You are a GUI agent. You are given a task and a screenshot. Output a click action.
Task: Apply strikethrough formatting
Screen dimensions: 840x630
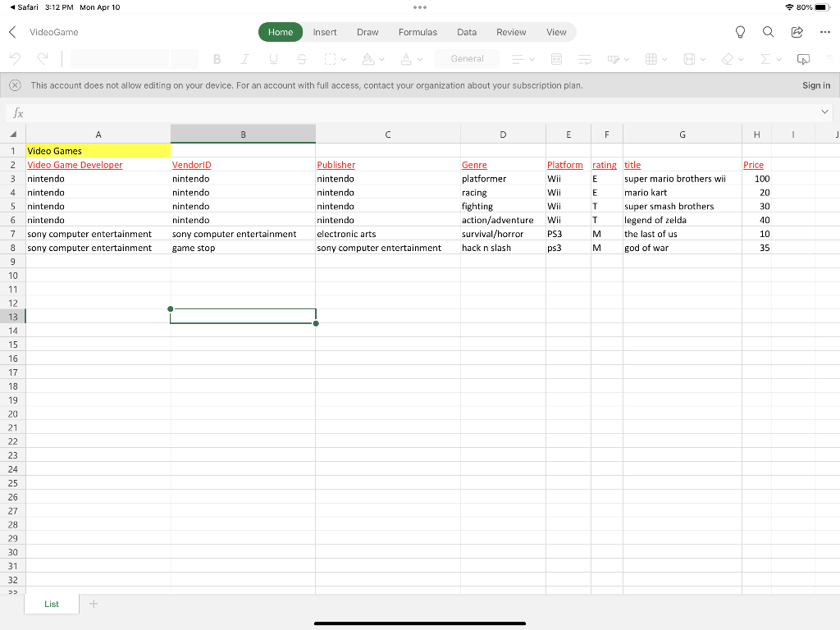point(302,58)
